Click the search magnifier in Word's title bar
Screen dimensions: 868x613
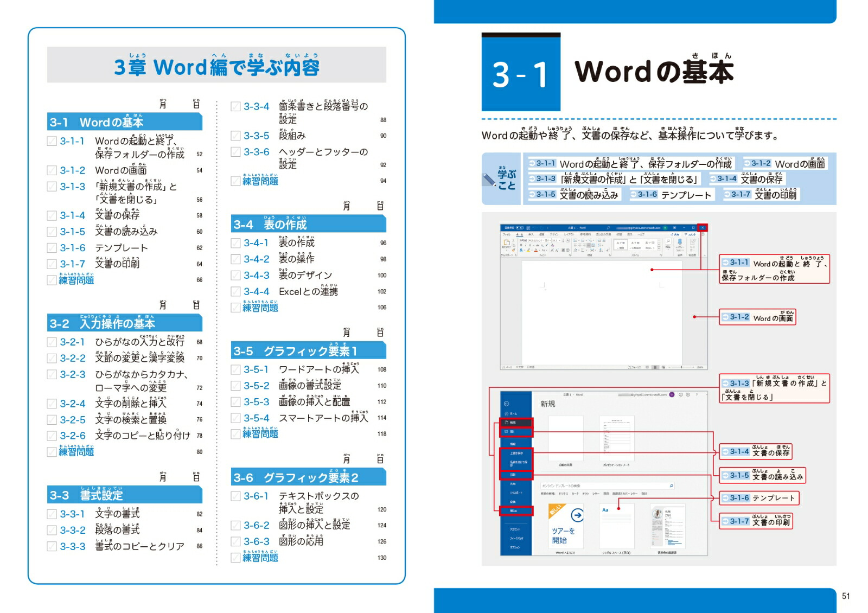pos(608,228)
